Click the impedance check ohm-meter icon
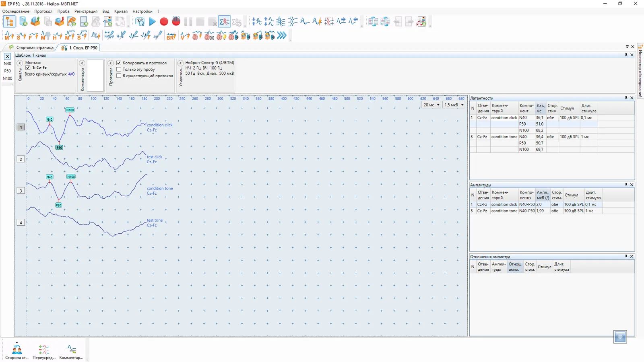644x362 pixels. pos(140,22)
